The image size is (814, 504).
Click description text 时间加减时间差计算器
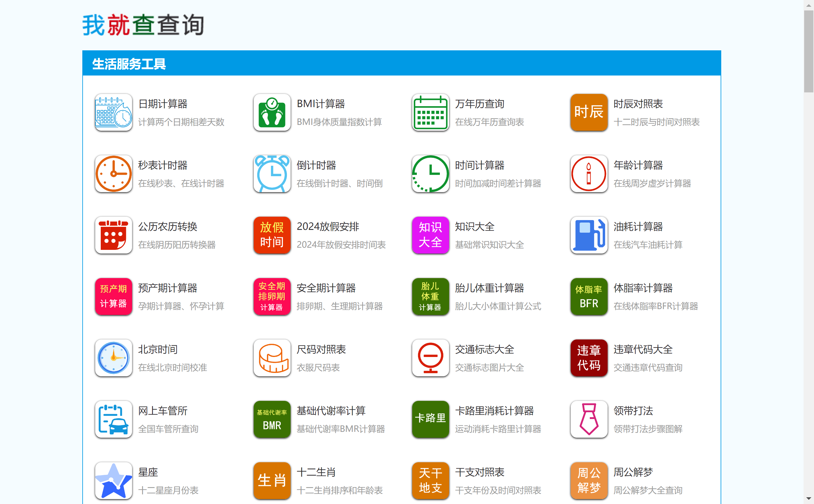(x=498, y=183)
